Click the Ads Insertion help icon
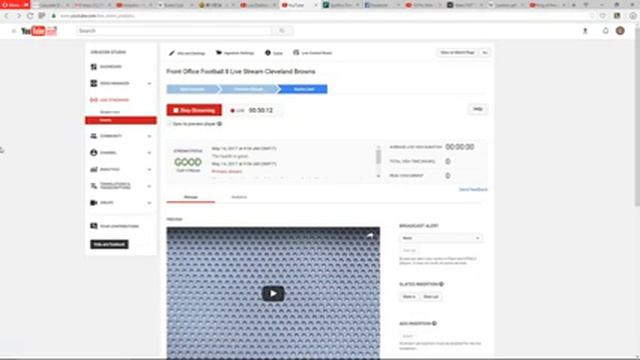Viewport: 640px width, 360px height. tap(434, 324)
